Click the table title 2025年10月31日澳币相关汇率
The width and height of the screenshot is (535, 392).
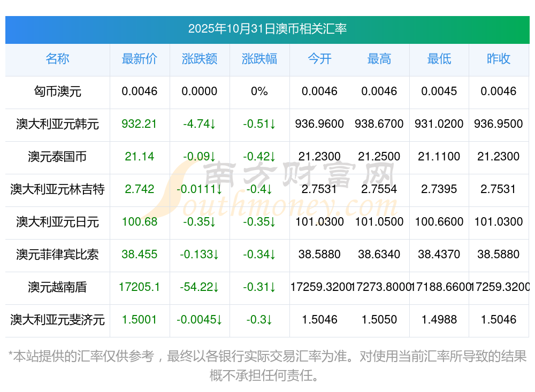click(267, 29)
